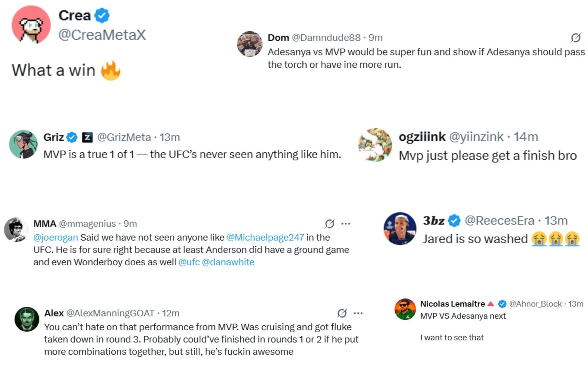The width and height of the screenshot is (588, 368).
Task: Click the 13m timestamp on Griz's tweet
Action: tap(169, 137)
